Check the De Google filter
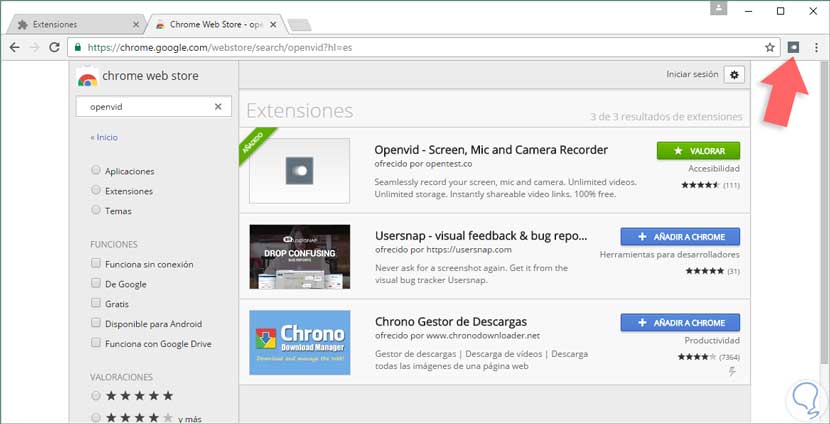The width and height of the screenshot is (830, 424). [96, 283]
